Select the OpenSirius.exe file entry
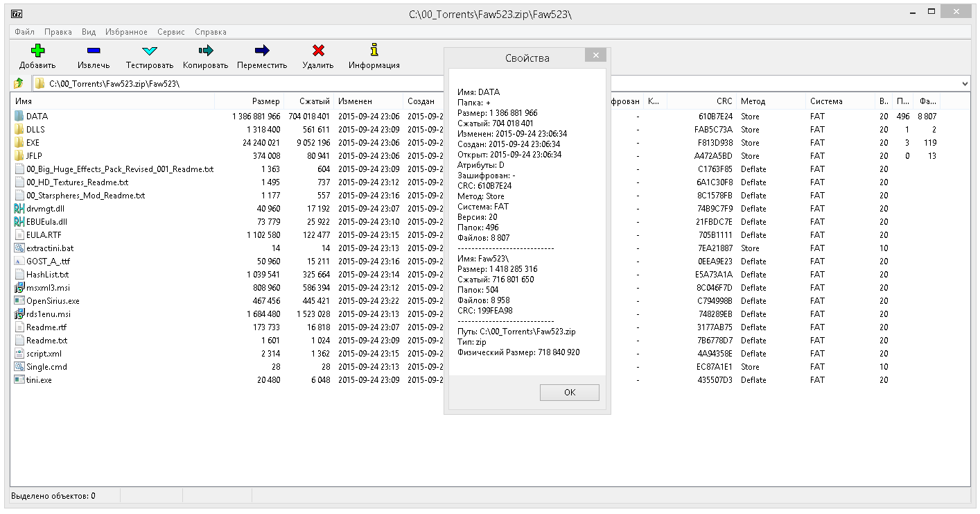The image size is (980, 514). point(53,301)
